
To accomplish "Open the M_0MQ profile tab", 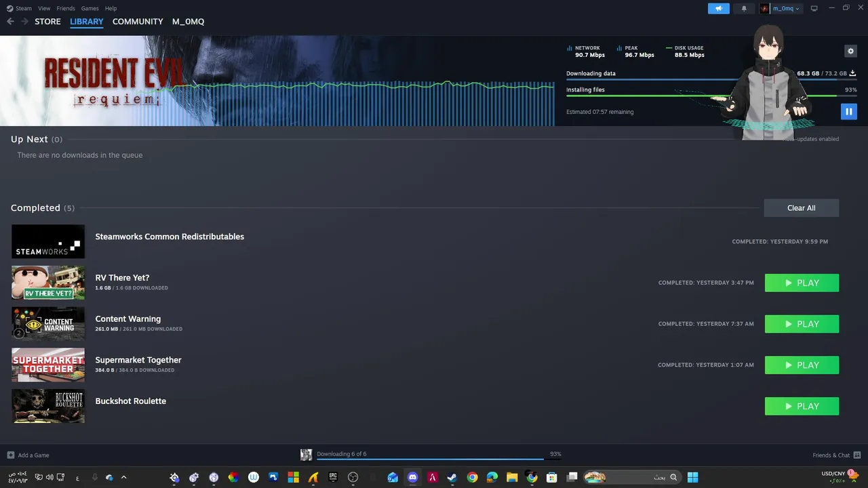I will [x=188, y=22].
